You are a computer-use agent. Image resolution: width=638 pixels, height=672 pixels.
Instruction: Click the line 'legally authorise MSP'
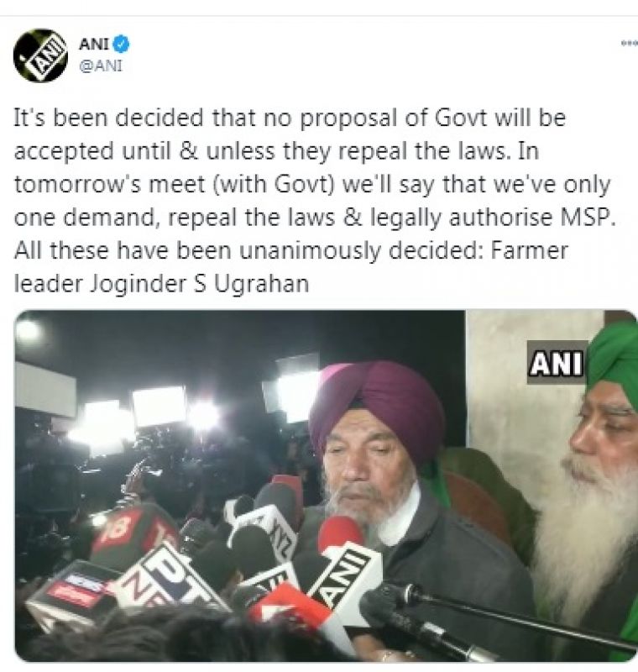pos(493,218)
